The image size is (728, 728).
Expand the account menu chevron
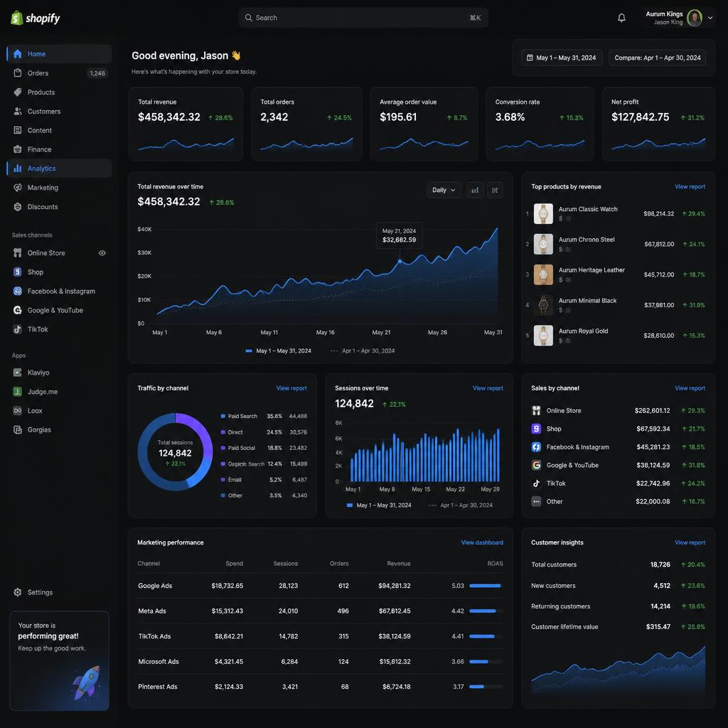710,18
